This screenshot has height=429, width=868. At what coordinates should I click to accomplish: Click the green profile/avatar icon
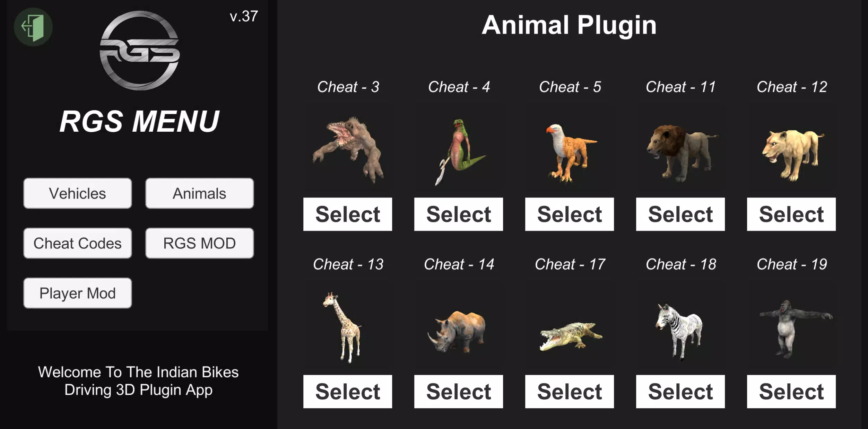(32, 25)
